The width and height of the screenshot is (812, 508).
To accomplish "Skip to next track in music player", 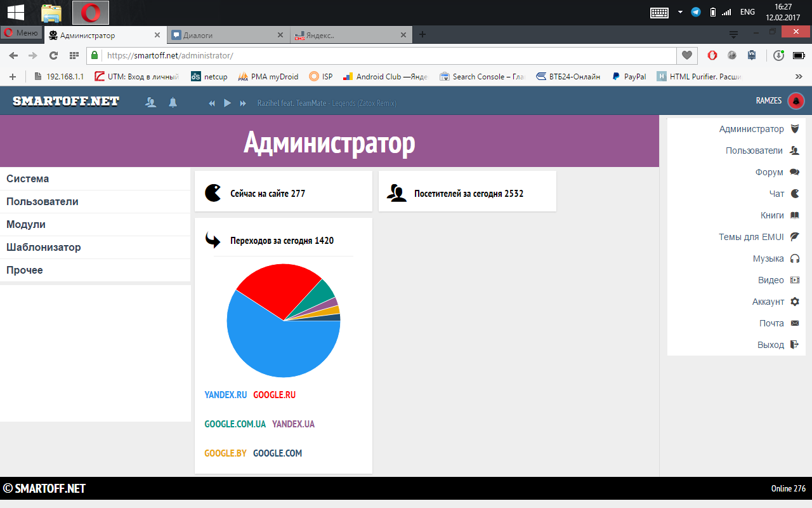I will [x=243, y=103].
